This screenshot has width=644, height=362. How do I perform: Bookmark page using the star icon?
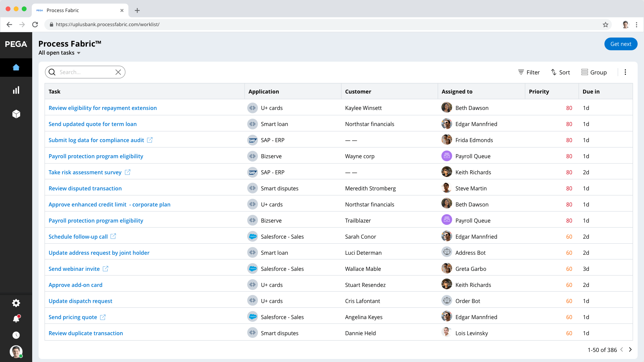(605, 24)
